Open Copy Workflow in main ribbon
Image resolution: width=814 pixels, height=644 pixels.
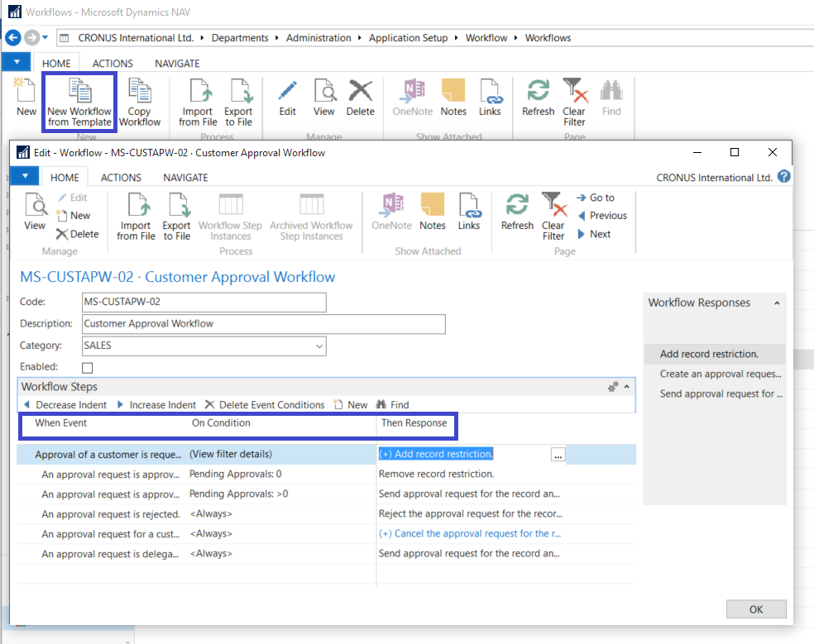point(140,93)
